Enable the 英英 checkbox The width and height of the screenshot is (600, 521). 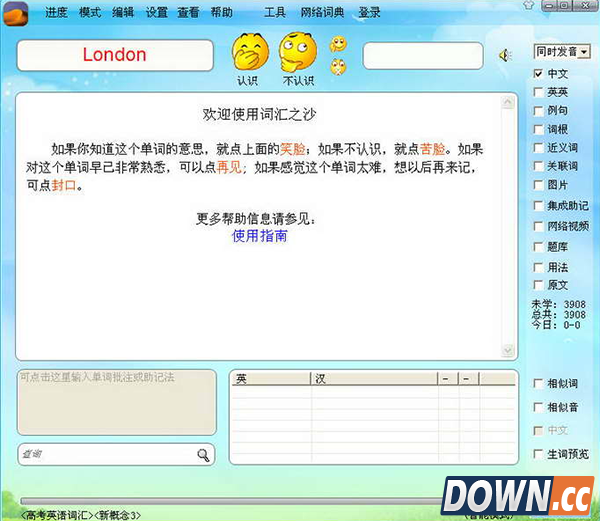point(539,93)
